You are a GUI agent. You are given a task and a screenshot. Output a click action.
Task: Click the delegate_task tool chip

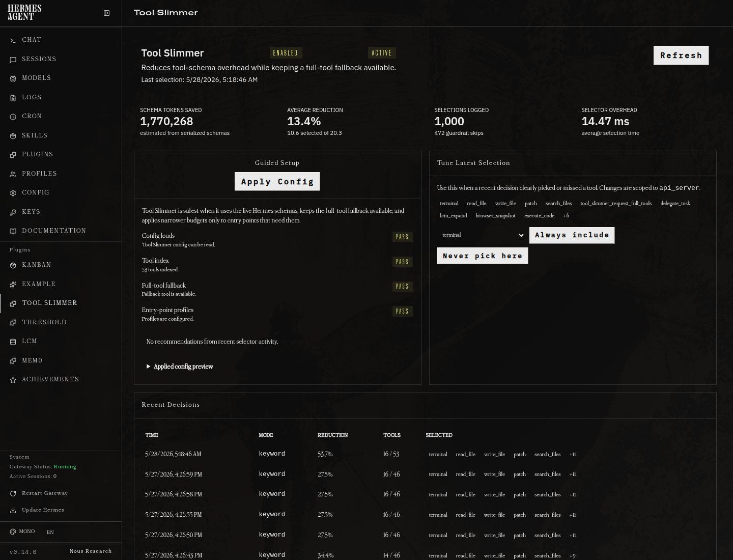(x=675, y=204)
